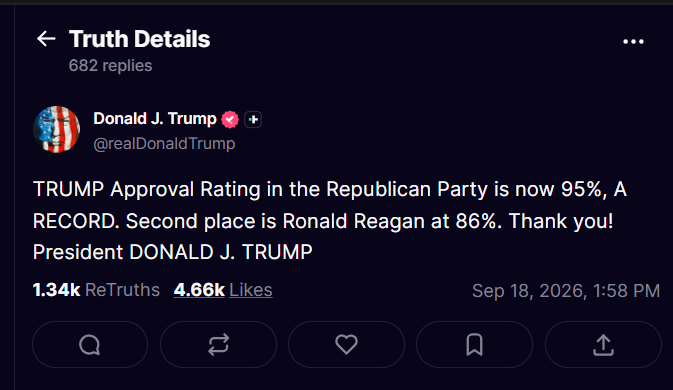Open the three-dot more options menu
673x390 pixels.
tap(633, 42)
